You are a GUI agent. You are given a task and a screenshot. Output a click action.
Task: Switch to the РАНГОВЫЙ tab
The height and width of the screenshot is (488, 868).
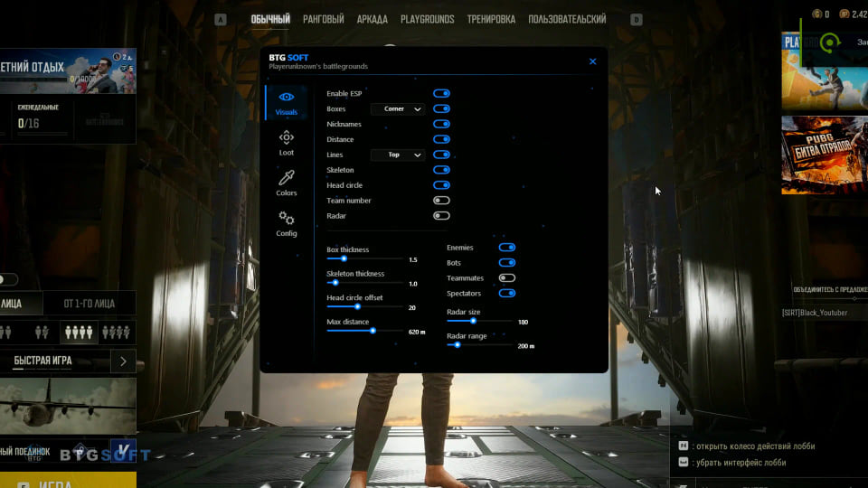pyautogui.click(x=324, y=19)
